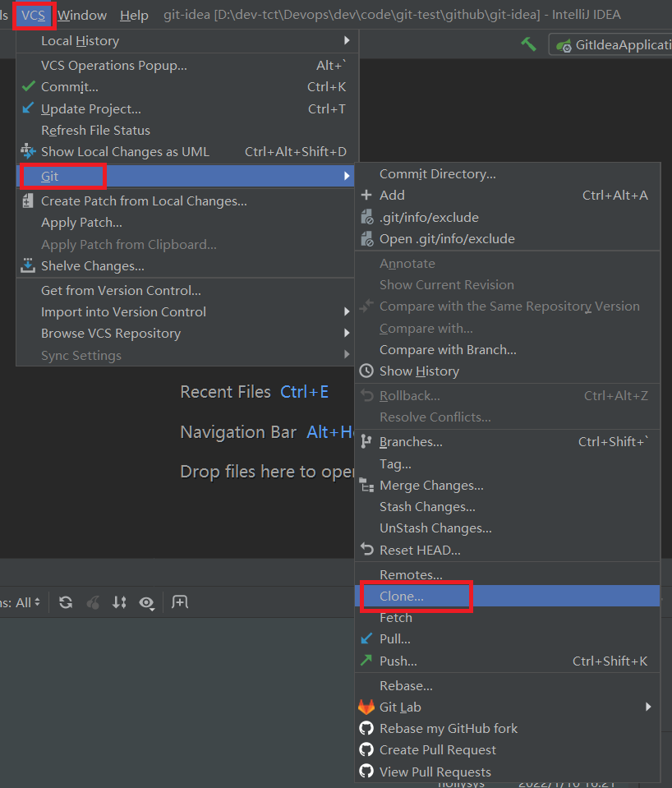The image size is (672, 788).
Task: Click the Branches fork icon
Action: tap(366, 442)
